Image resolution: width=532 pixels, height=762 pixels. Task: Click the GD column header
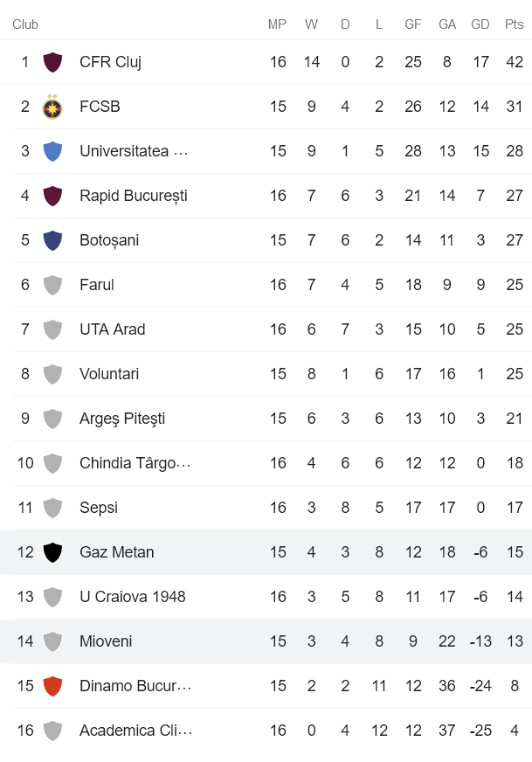[x=480, y=24]
